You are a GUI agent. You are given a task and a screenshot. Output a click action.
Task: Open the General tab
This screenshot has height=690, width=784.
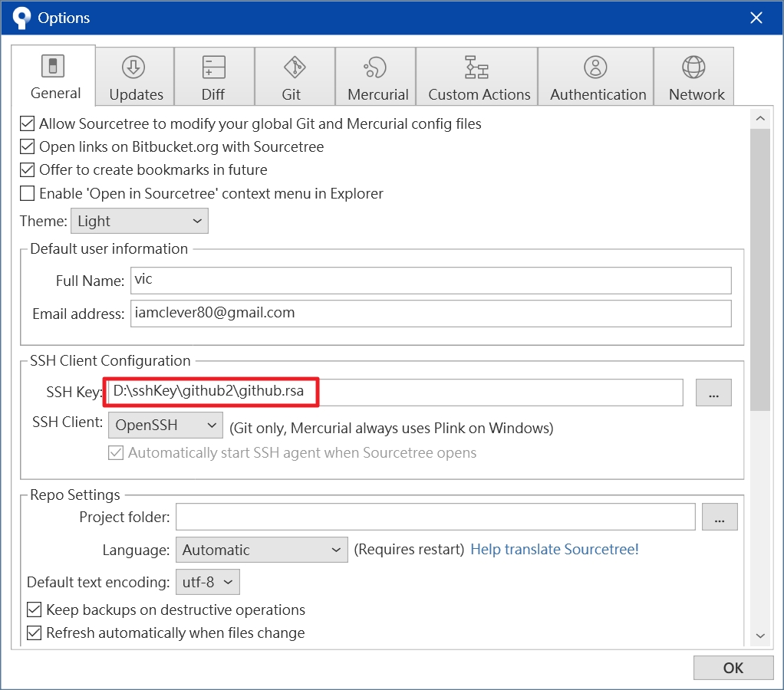[x=54, y=75]
